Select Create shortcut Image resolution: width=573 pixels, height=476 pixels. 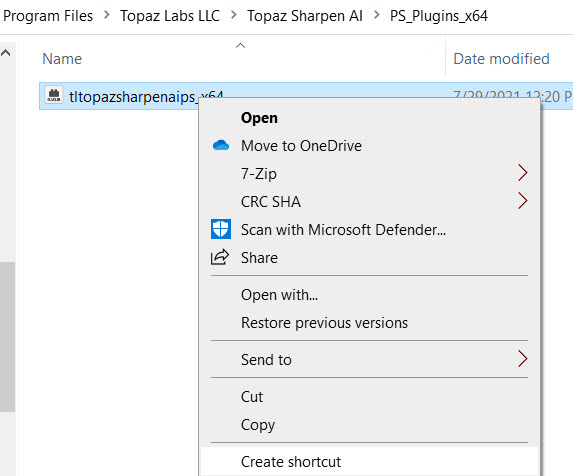click(369, 461)
